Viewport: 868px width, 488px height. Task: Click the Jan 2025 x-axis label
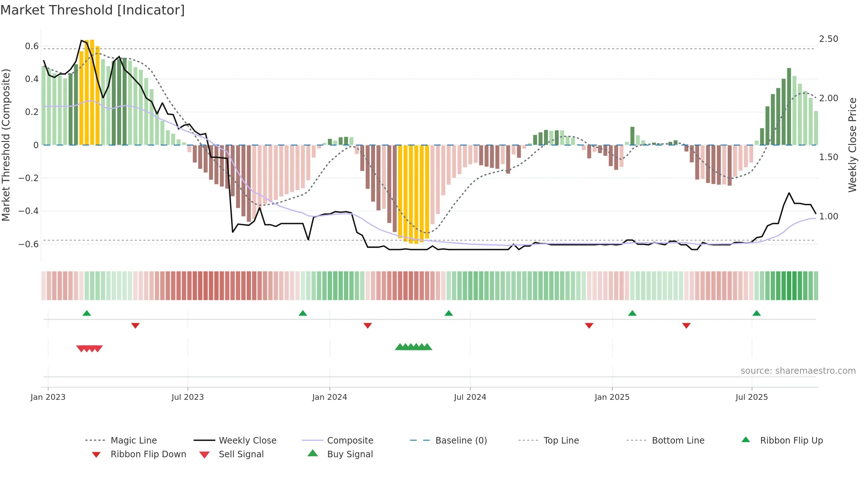(x=612, y=397)
